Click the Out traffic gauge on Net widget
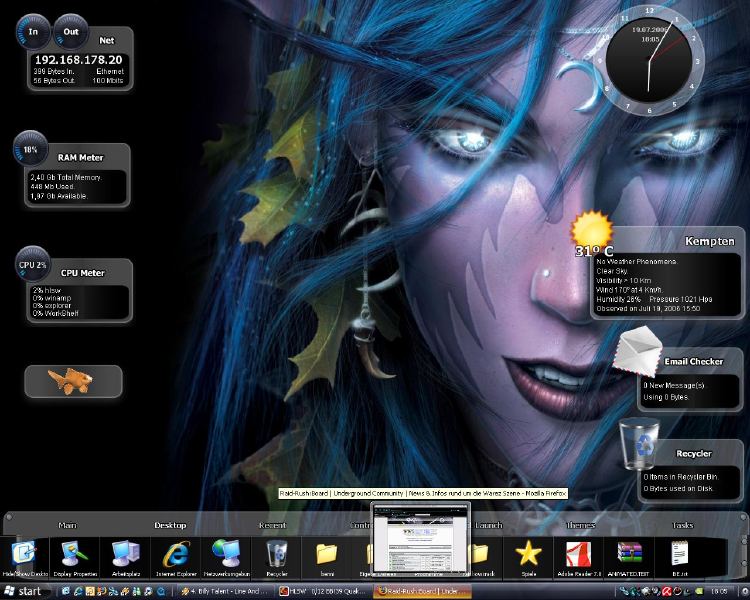The height and width of the screenshot is (600, 750). click(x=71, y=32)
